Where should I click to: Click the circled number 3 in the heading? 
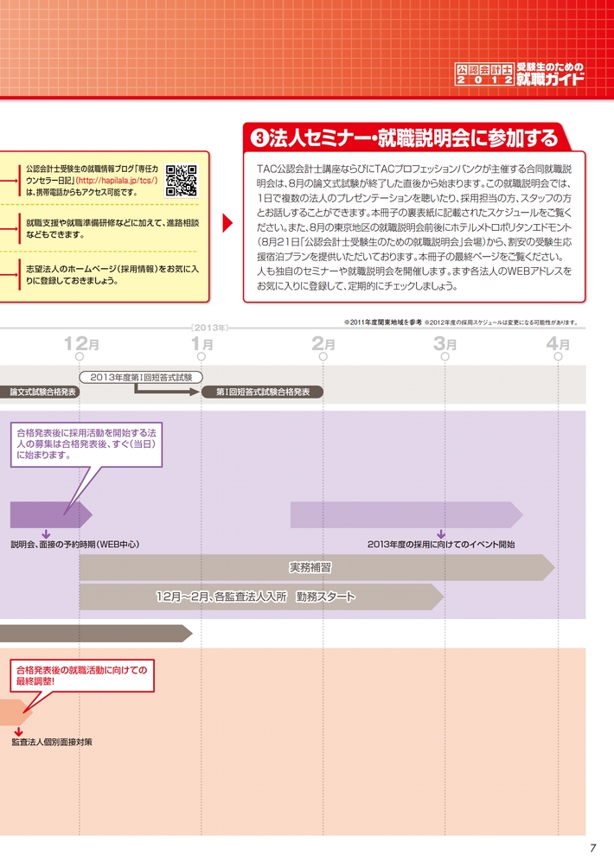(258, 138)
